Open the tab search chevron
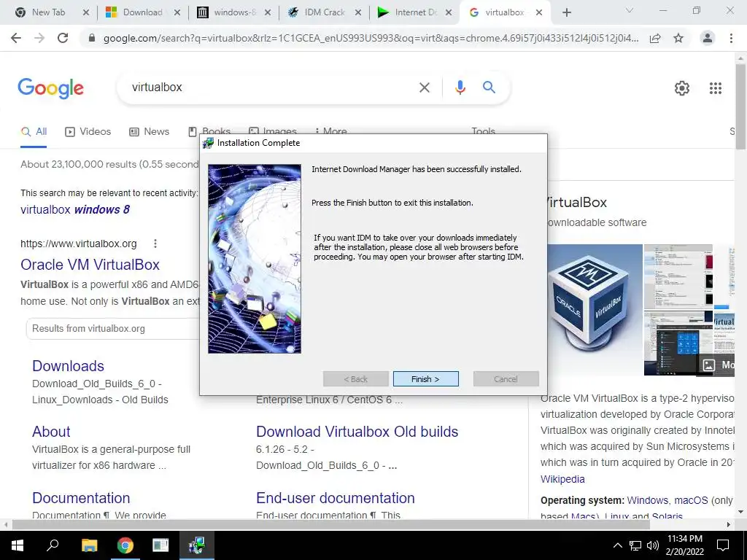Screen dimensions: 747x560 click(x=630, y=10)
